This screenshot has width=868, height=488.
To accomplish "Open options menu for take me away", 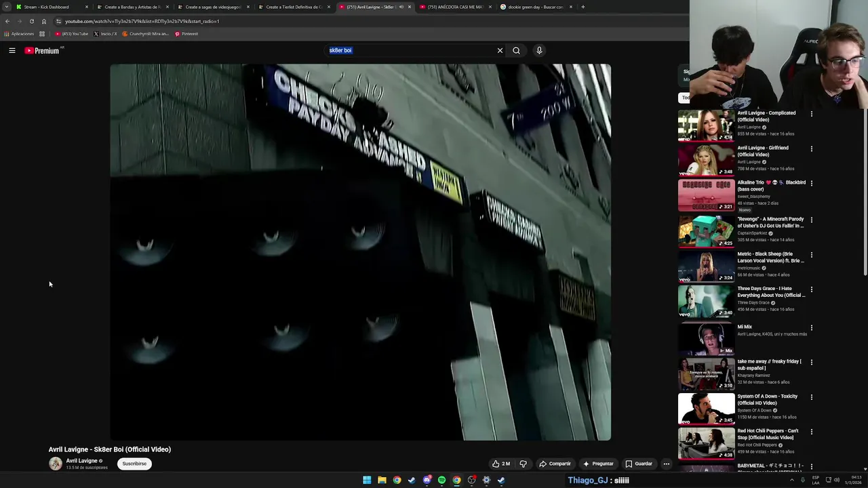I will pos(811,362).
